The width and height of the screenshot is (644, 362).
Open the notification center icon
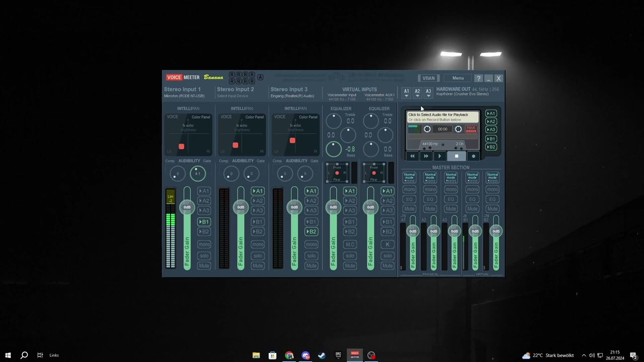tap(633, 355)
